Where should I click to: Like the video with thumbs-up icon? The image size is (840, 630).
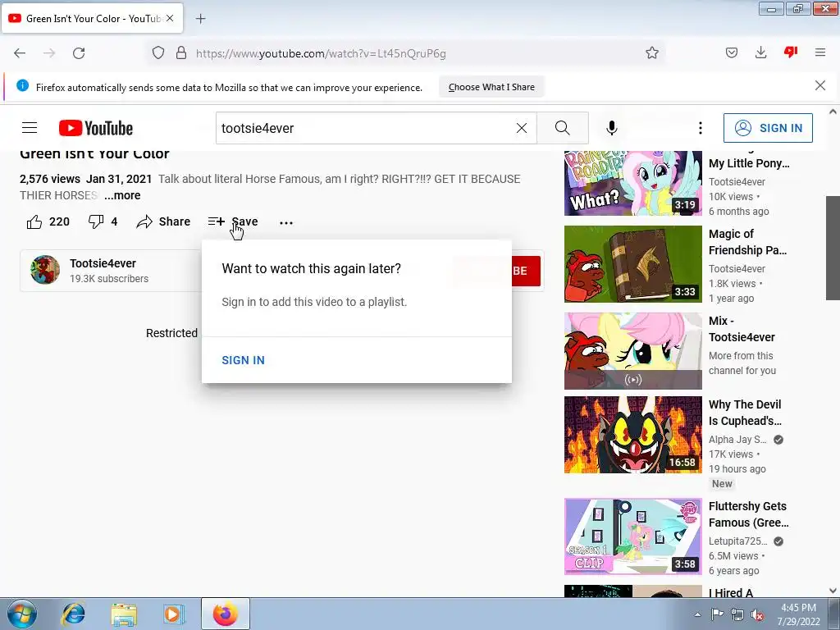click(x=34, y=221)
